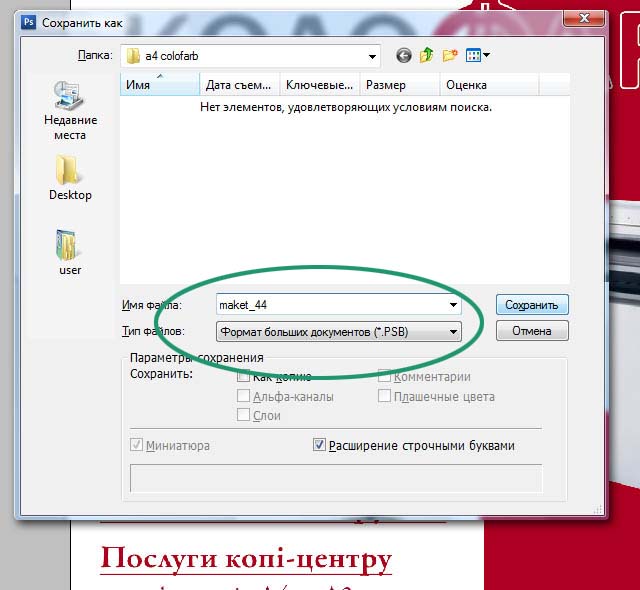Sort by Размер column header
The width and height of the screenshot is (640, 590).
(400, 84)
